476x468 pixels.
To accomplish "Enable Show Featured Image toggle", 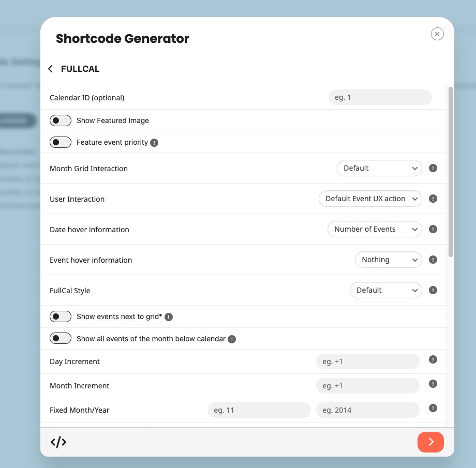I will click(x=61, y=120).
